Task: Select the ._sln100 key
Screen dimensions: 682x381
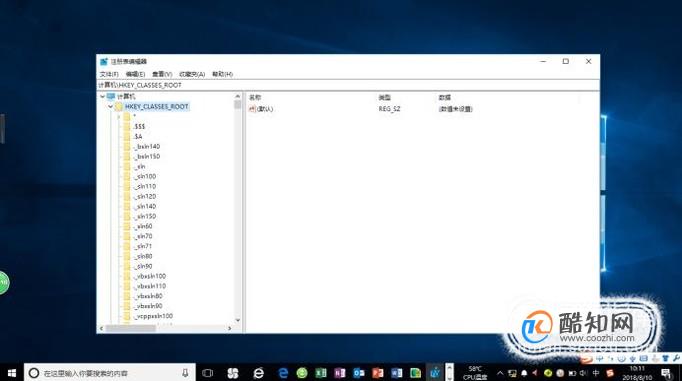Action: 145,177
